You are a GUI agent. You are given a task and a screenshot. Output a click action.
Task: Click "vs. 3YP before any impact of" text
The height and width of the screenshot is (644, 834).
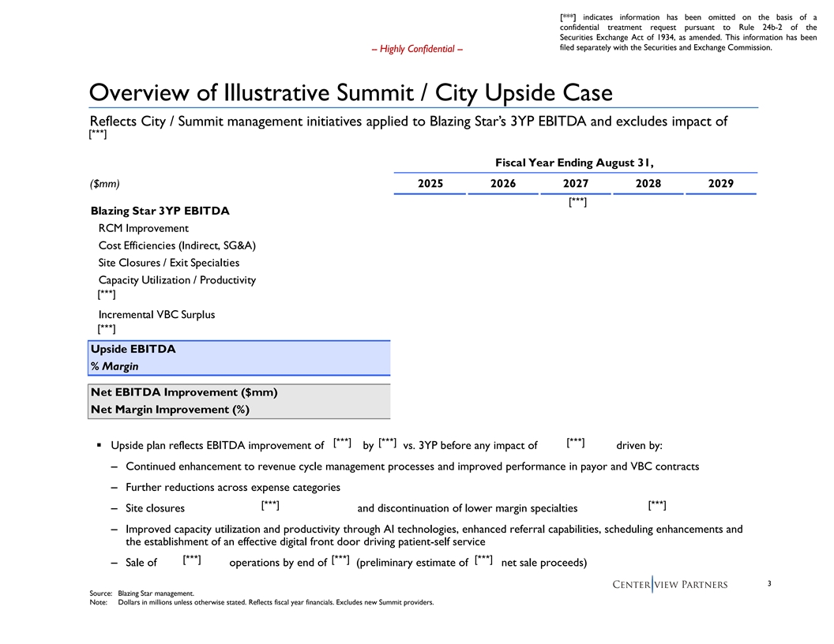pos(470,445)
